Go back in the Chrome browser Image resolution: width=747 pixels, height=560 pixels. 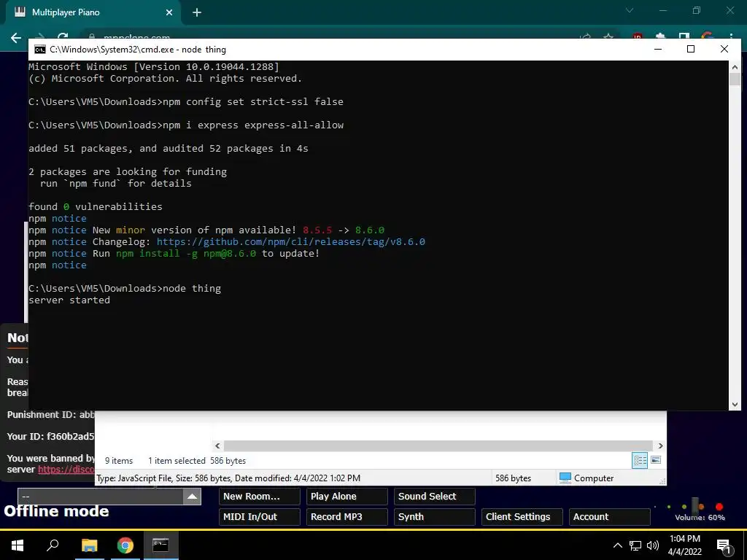click(16, 38)
